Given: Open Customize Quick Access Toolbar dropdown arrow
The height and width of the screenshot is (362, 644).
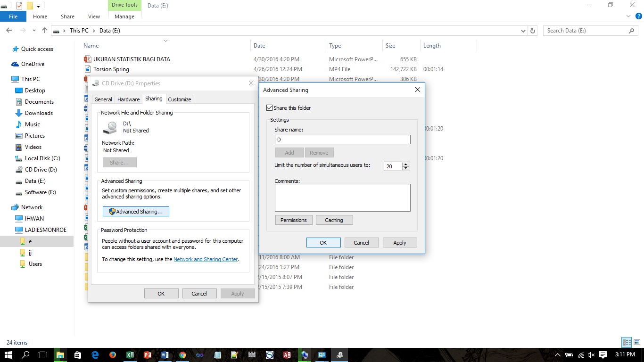Looking at the screenshot, I should (x=38, y=6).
